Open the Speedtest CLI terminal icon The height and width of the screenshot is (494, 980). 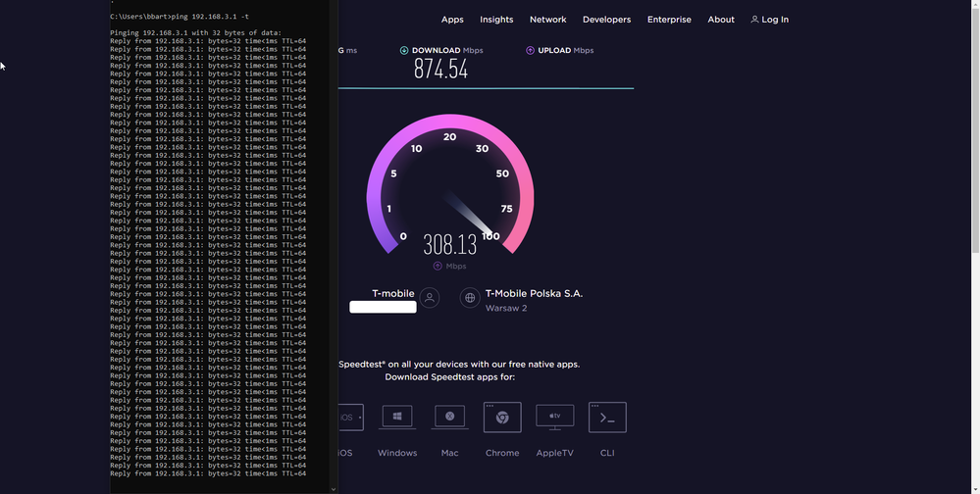pyautogui.click(x=607, y=417)
